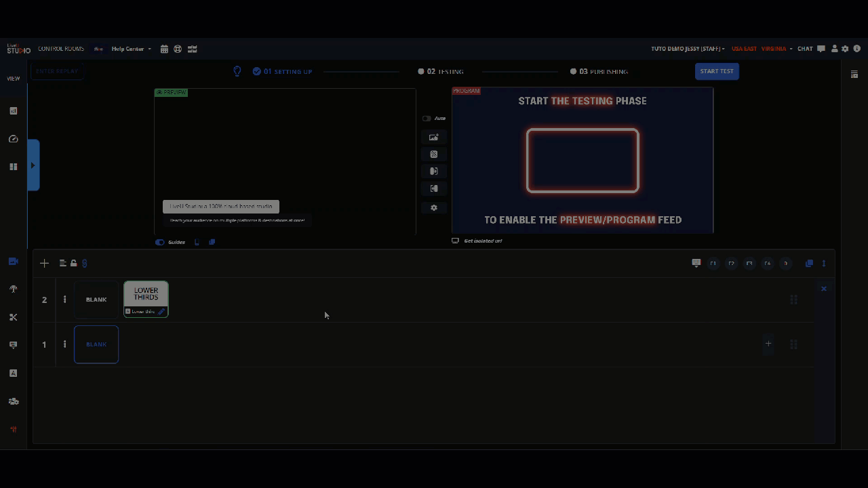
Task: Open the Control Rooms menu
Action: pyautogui.click(x=61, y=49)
